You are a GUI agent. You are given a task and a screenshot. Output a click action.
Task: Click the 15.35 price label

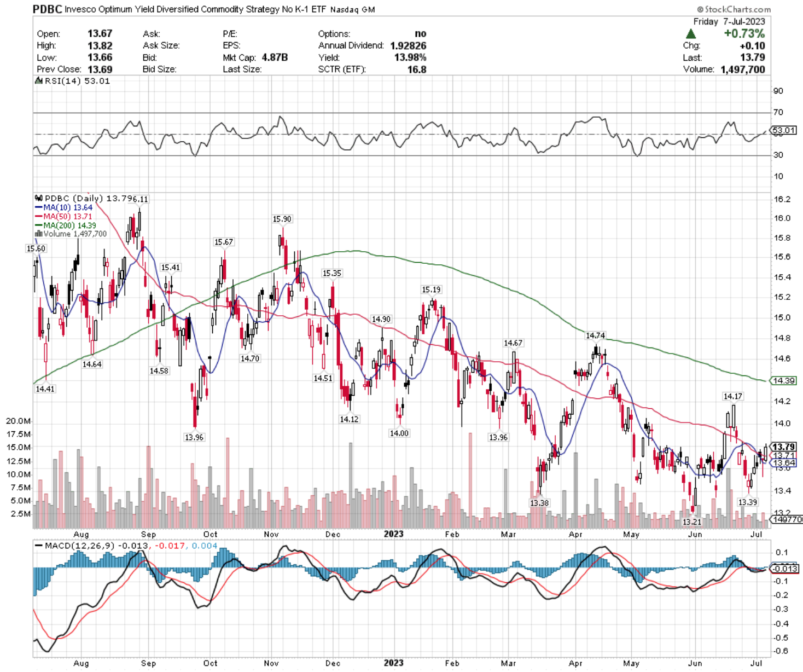point(332,273)
